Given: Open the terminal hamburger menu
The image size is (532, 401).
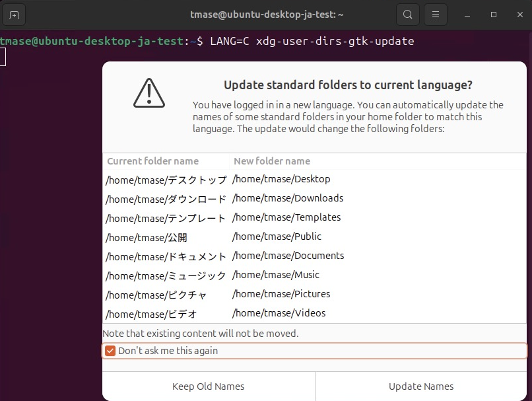Looking at the screenshot, I should [434, 15].
